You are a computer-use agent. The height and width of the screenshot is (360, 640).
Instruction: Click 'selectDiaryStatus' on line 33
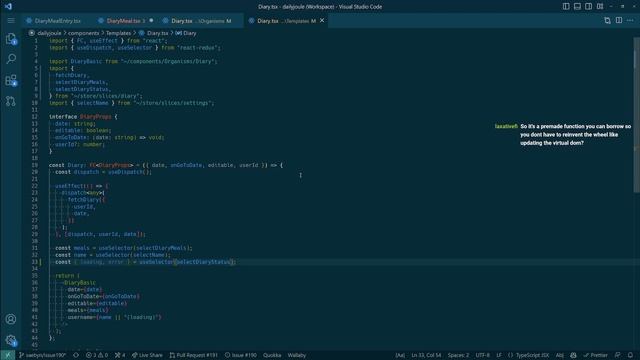coord(204,262)
